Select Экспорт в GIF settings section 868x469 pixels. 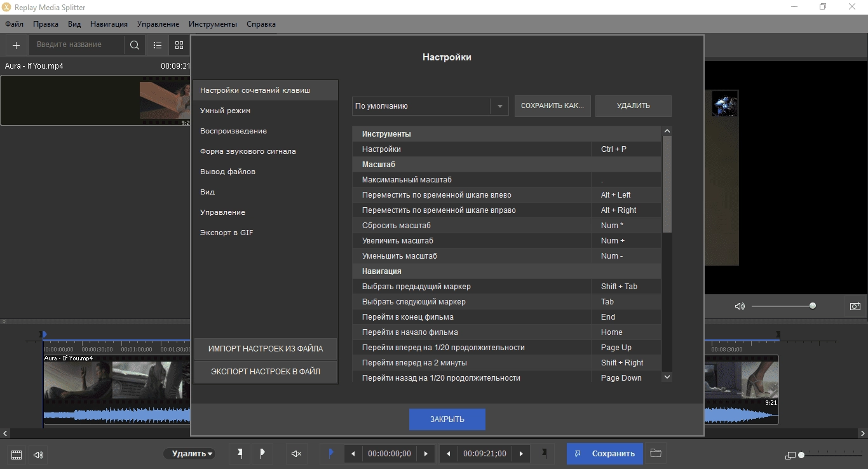coord(266,233)
